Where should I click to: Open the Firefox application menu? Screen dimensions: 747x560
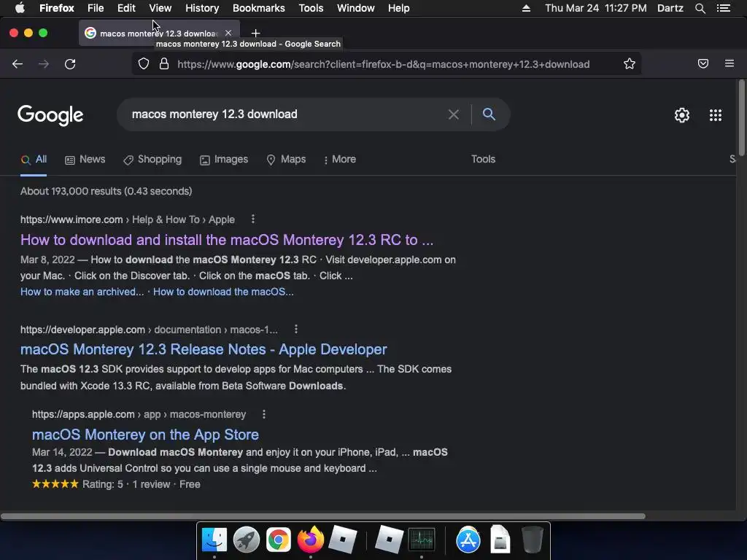[57, 8]
